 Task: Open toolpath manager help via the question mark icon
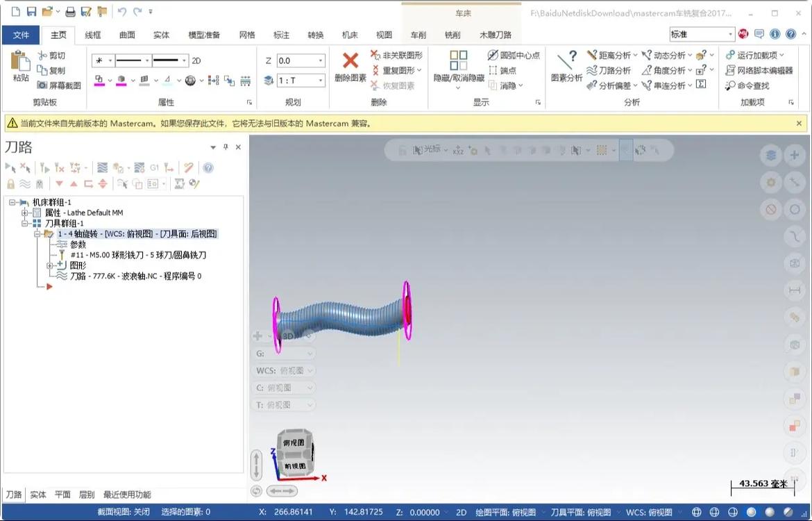click(208, 167)
